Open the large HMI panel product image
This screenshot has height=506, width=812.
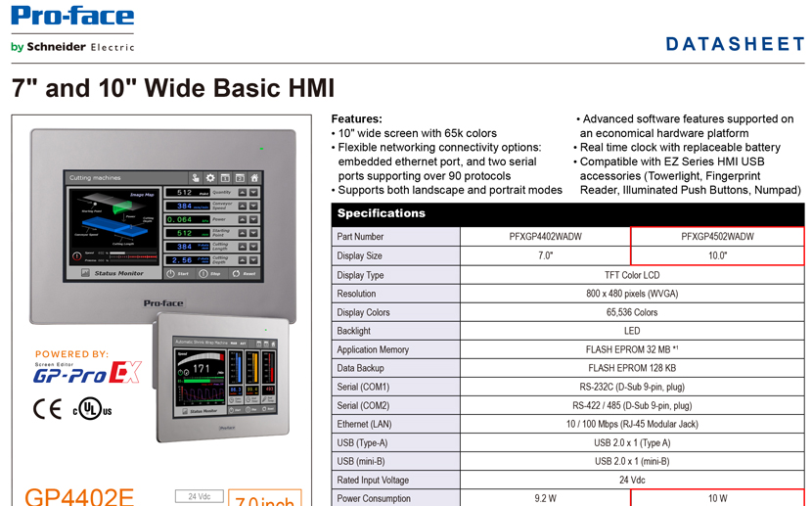click(163, 226)
